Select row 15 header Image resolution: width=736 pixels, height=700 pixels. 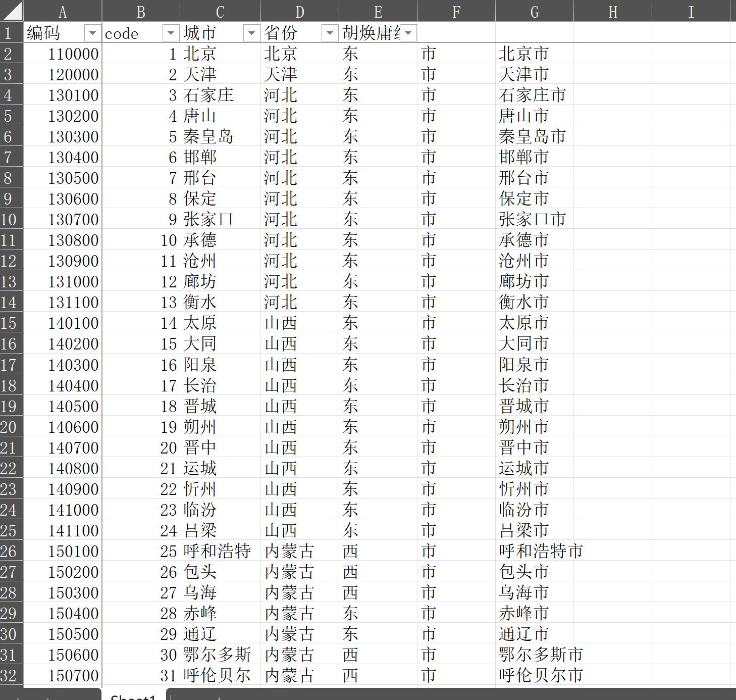(12, 323)
